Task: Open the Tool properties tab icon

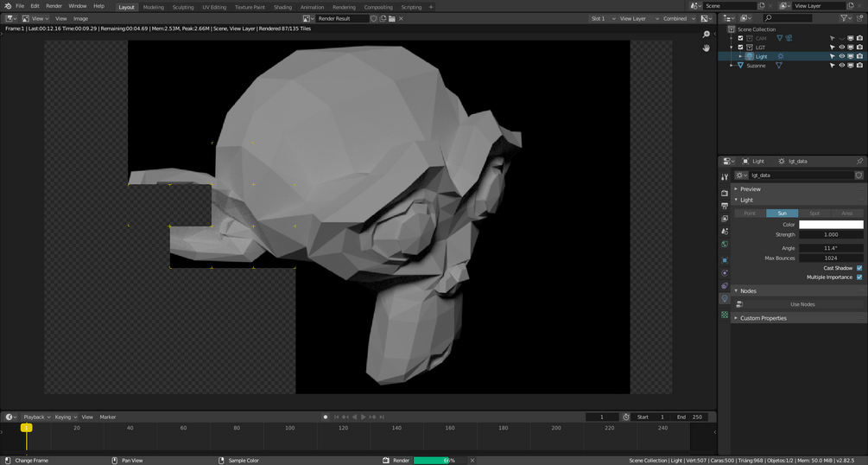Action: pyautogui.click(x=725, y=177)
